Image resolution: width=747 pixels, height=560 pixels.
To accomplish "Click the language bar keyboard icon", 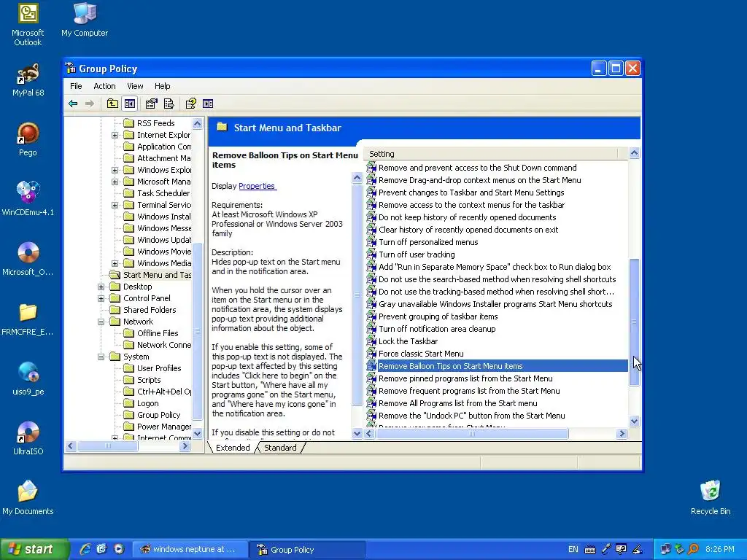I will (589, 550).
